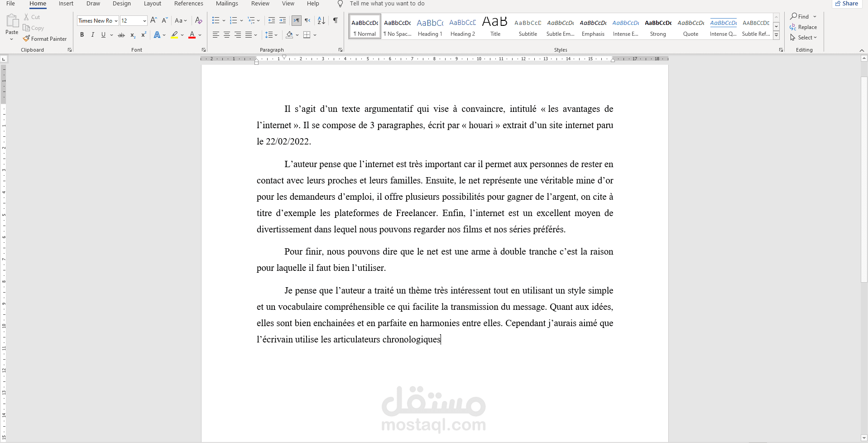This screenshot has width=868, height=443.
Task: Open Font dialog launcher
Action: [x=204, y=50]
